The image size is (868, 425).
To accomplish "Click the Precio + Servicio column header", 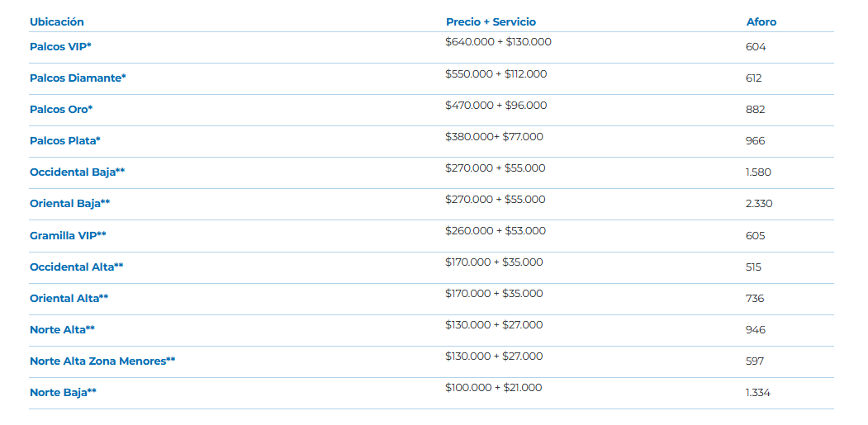I will coord(491,22).
